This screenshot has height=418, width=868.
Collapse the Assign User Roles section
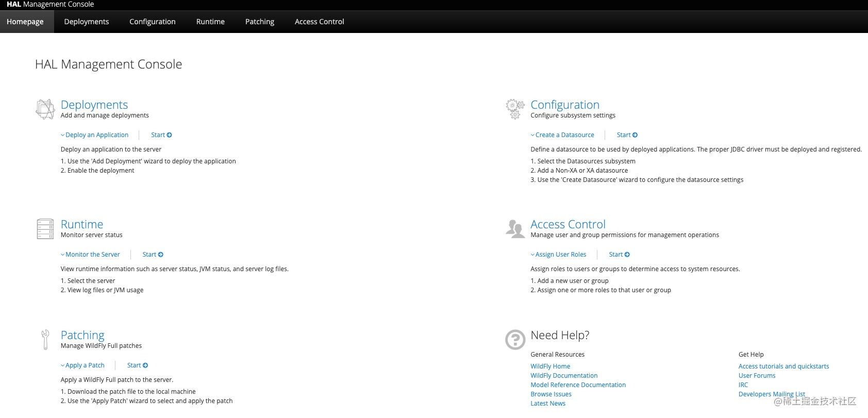coord(559,255)
